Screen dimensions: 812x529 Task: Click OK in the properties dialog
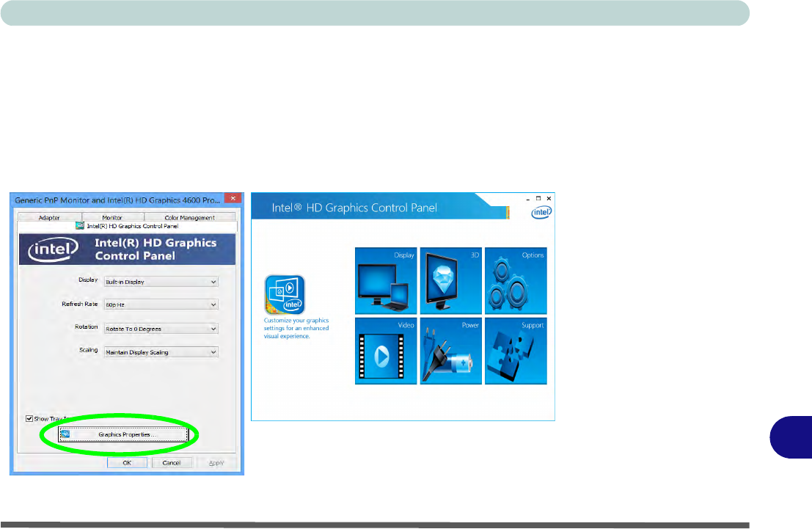(127, 463)
